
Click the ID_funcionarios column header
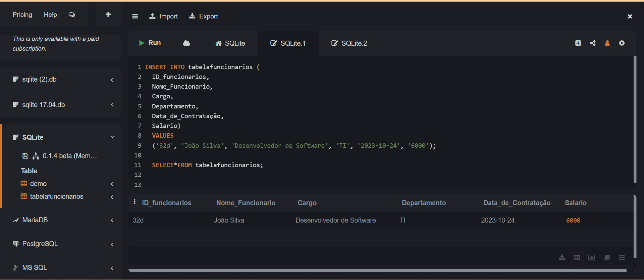(166, 203)
